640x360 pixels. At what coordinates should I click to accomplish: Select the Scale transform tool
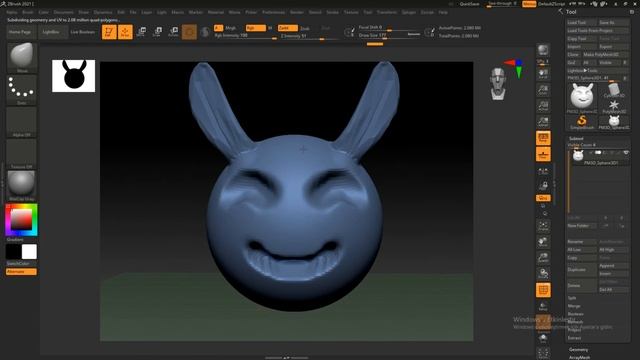(x=157, y=32)
